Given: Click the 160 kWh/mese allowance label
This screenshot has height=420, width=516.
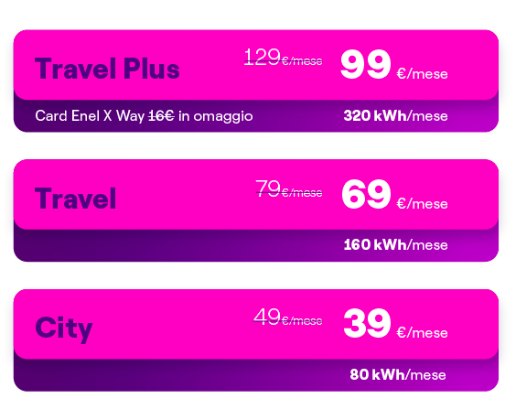Looking at the screenshot, I should [395, 245].
